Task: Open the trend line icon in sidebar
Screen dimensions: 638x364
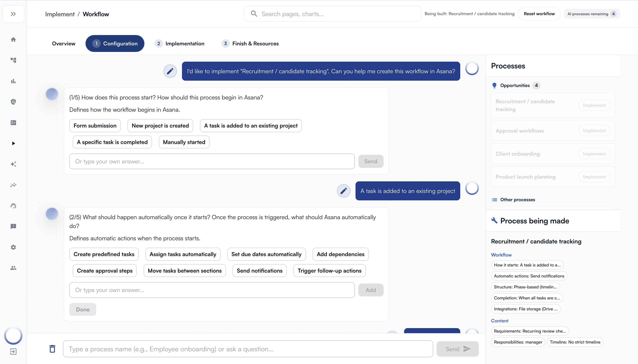Action: (x=13, y=185)
